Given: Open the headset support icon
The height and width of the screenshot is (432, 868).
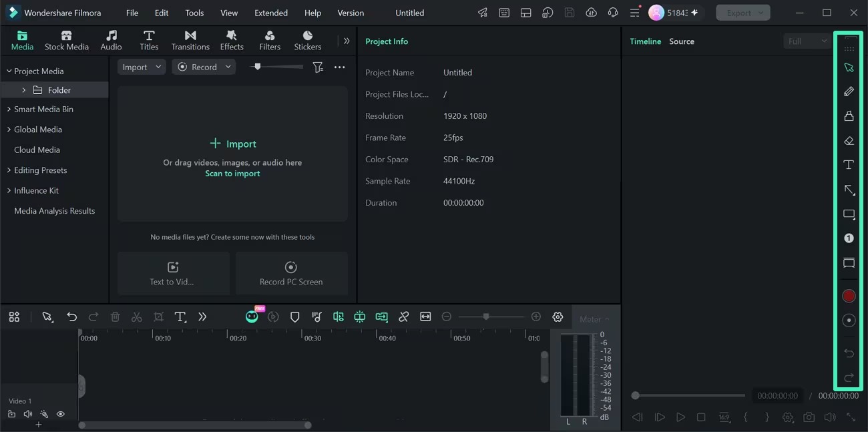Looking at the screenshot, I should pyautogui.click(x=613, y=13).
